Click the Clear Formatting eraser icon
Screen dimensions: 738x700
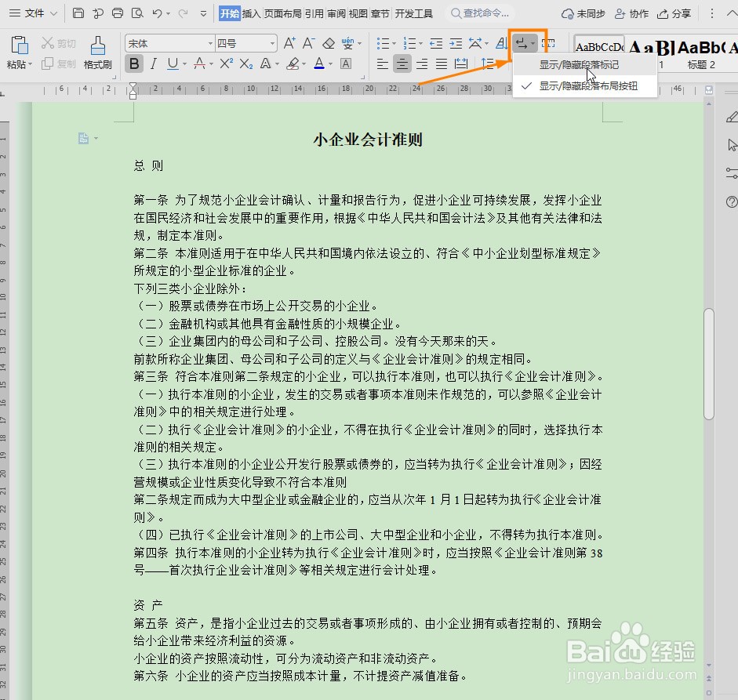[329, 43]
